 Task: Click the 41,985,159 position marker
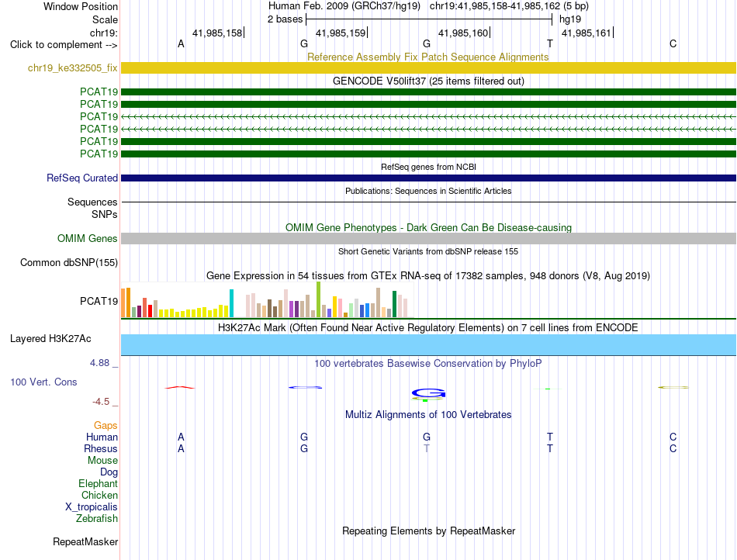pyautogui.click(x=341, y=33)
